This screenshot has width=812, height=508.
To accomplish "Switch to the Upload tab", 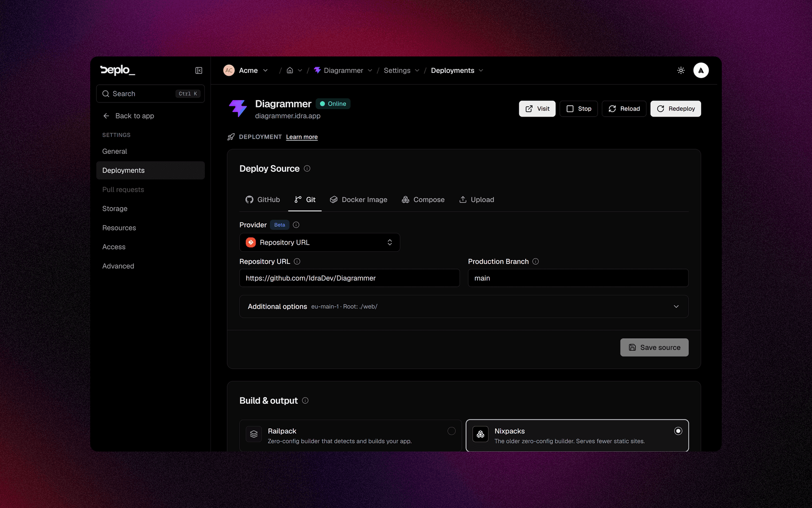I will 476,199.
